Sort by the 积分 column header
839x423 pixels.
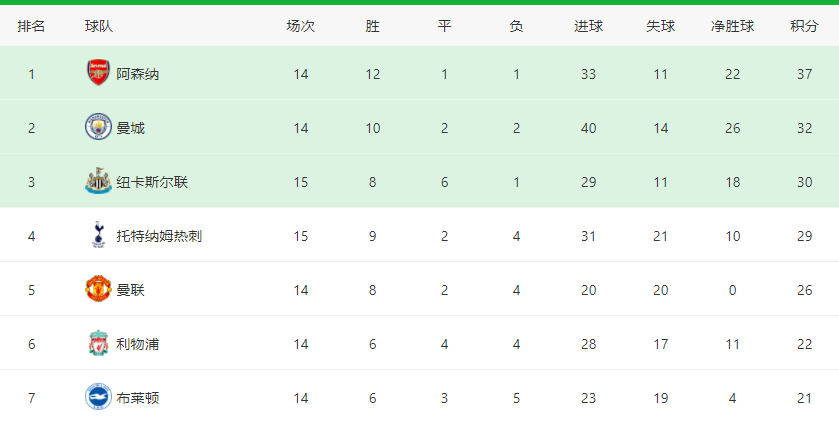pyautogui.click(x=804, y=26)
